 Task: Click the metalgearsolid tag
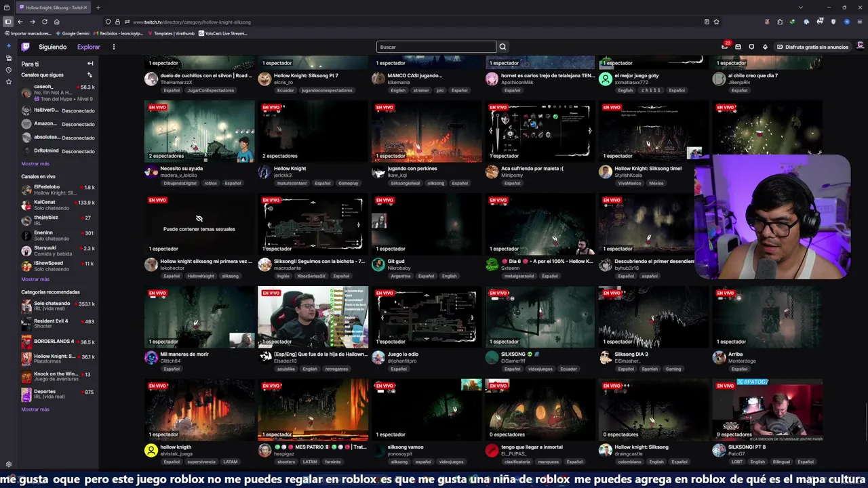[519, 276]
